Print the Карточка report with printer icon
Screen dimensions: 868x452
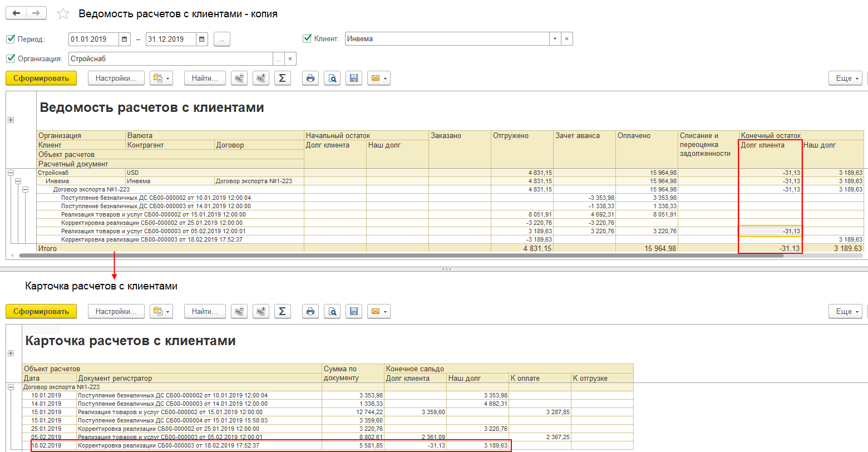tap(310, 312)
